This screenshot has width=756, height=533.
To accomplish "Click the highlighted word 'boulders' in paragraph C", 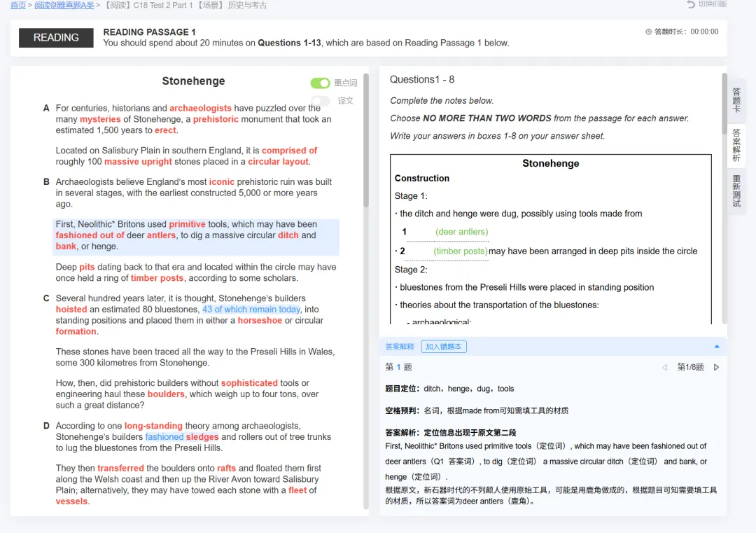I will (x=166, y=394).
